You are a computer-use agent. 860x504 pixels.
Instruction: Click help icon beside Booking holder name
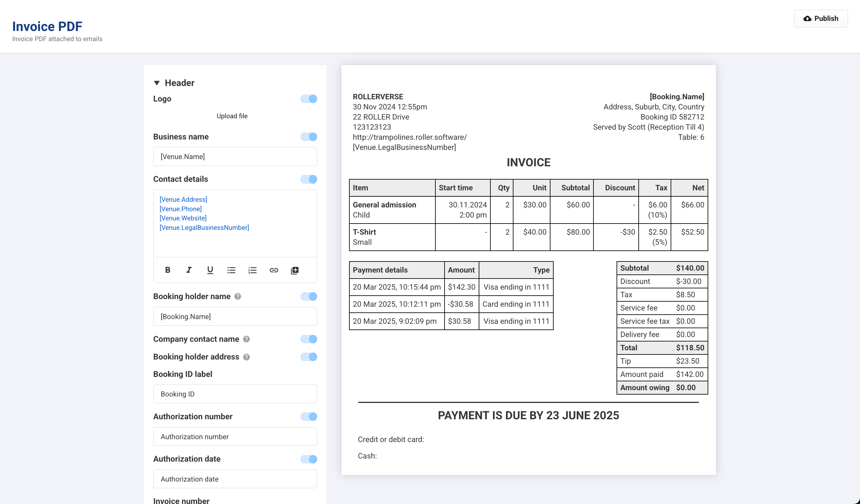pos(238,297)
